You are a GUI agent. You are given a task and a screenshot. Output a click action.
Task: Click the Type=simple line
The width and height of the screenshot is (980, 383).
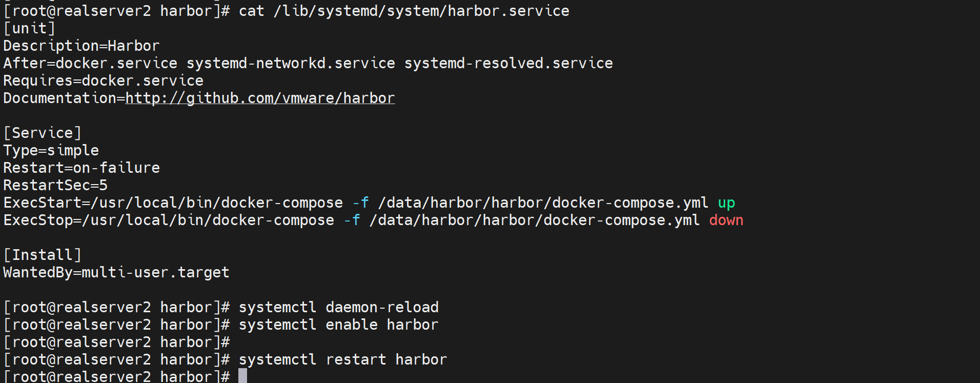click(x=51, y=150)
